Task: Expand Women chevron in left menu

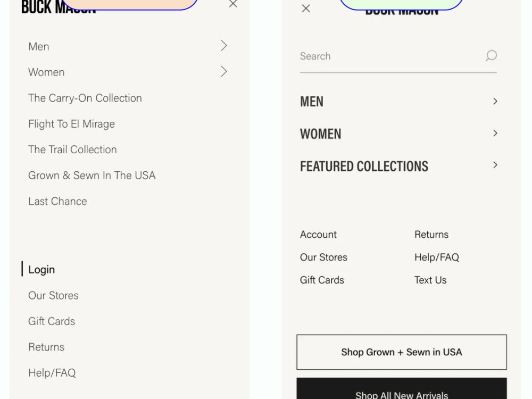Action: (x=223, y=71)
